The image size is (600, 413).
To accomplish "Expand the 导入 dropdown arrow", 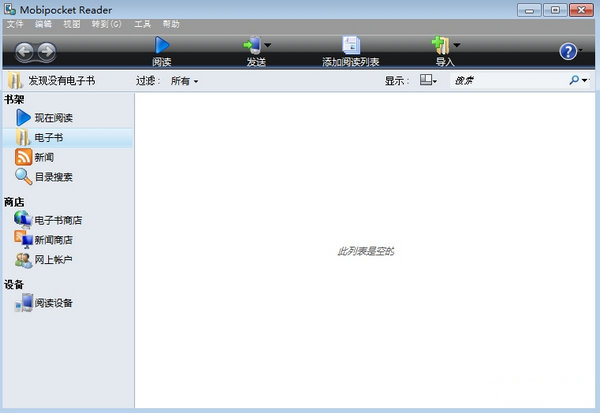I will [457, 45].
